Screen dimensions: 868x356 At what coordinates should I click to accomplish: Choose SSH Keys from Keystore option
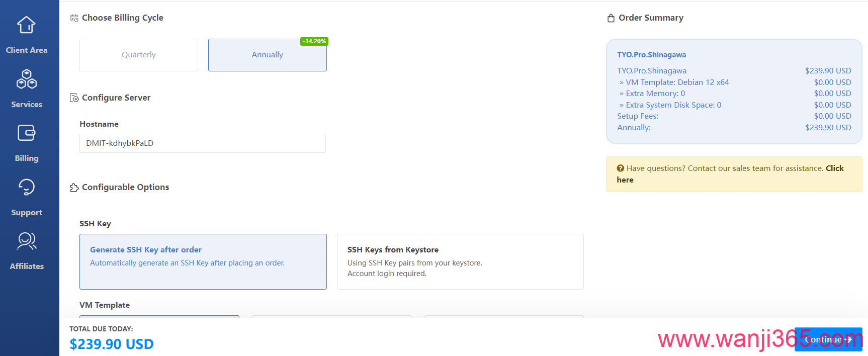tap(460, 261)
